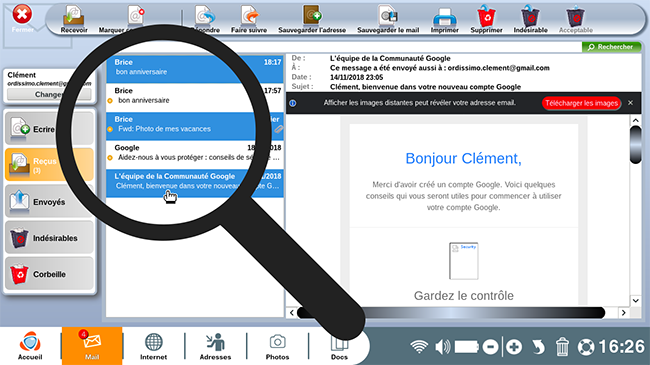Open the Indésirables folder
The height and width of the screenshot is (365, 650).
click(x=49, y=238)
